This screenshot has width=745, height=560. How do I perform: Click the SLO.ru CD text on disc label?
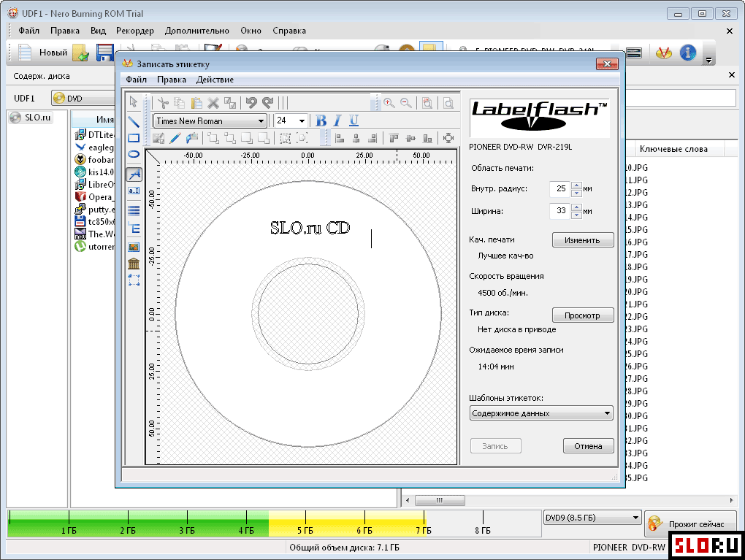pos(310,228)
